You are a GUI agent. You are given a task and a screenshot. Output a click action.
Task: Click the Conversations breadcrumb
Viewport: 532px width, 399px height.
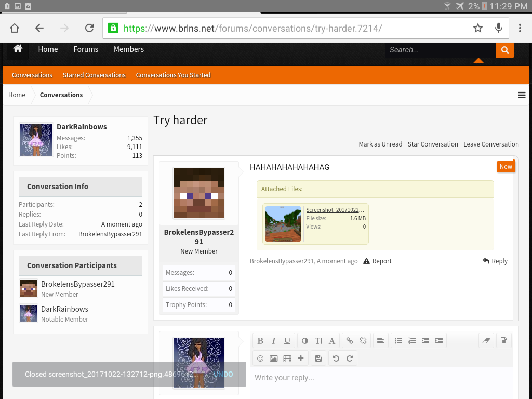click(x=61, y=95)
